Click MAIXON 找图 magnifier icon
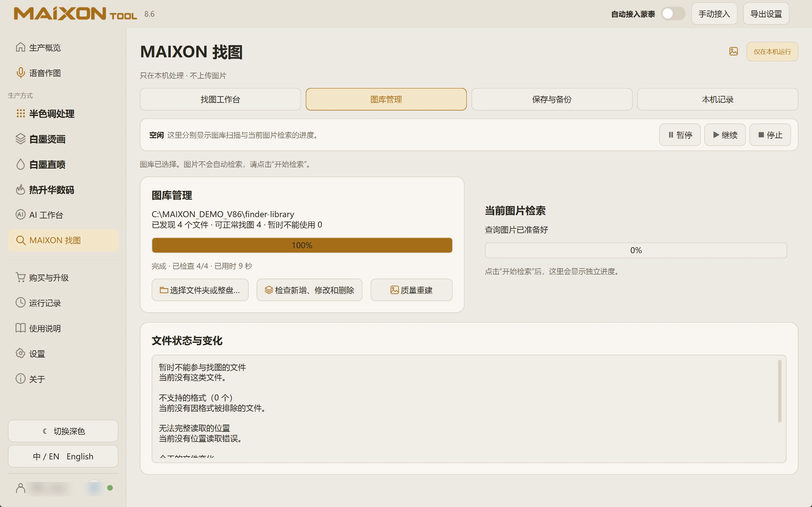 20,240
